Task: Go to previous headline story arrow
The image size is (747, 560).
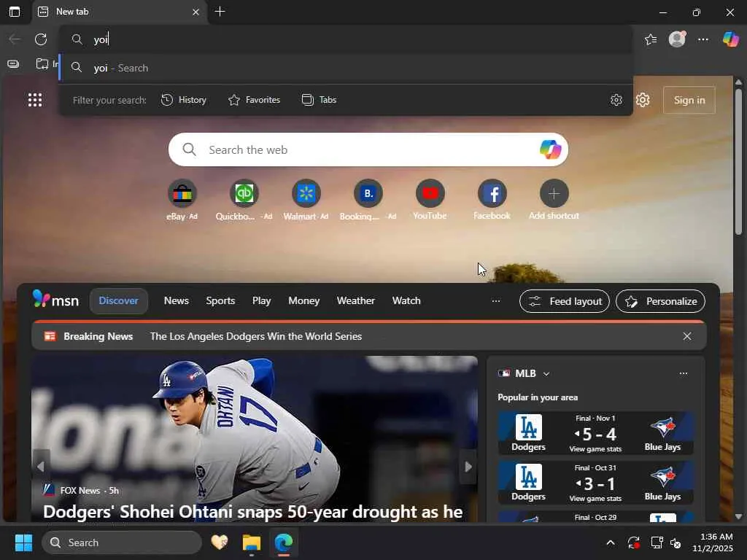Action: tap(41, 467)
